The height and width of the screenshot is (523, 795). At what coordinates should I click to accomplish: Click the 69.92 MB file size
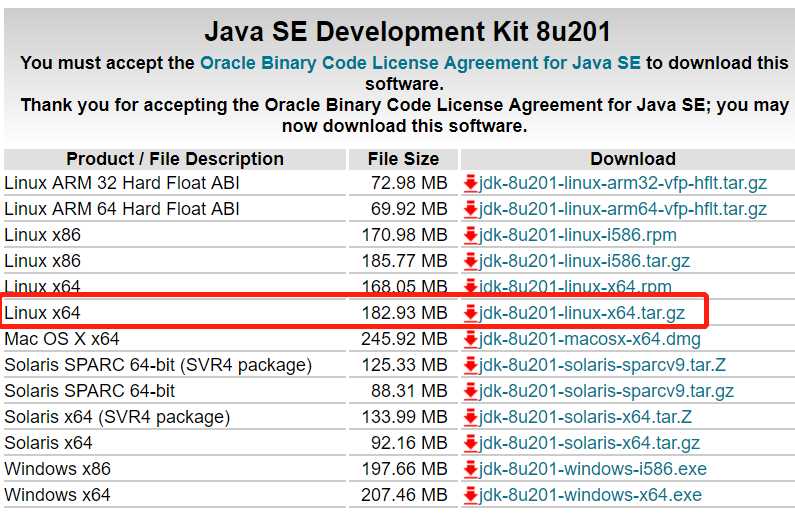click(x=409, y=209)
